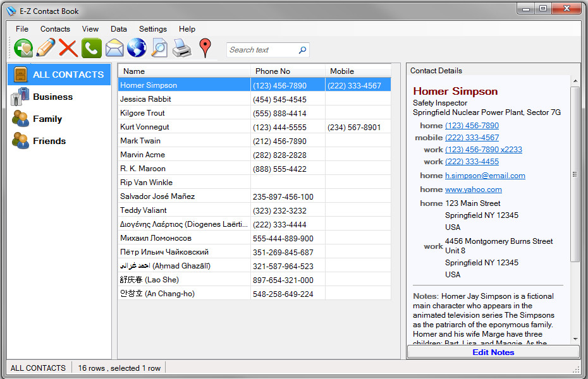Click the globe Open Website icon
This screenshot has width=588, height=379.
pyautogui.click(x=137, y=48)
